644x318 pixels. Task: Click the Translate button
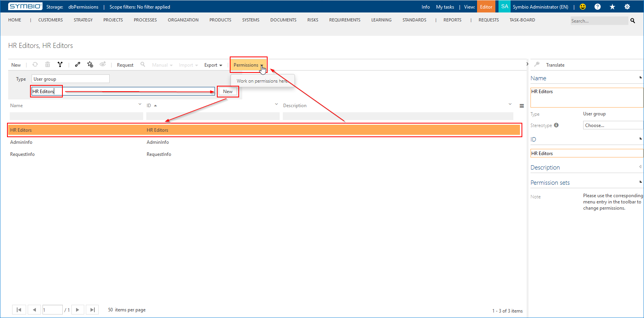555,65
